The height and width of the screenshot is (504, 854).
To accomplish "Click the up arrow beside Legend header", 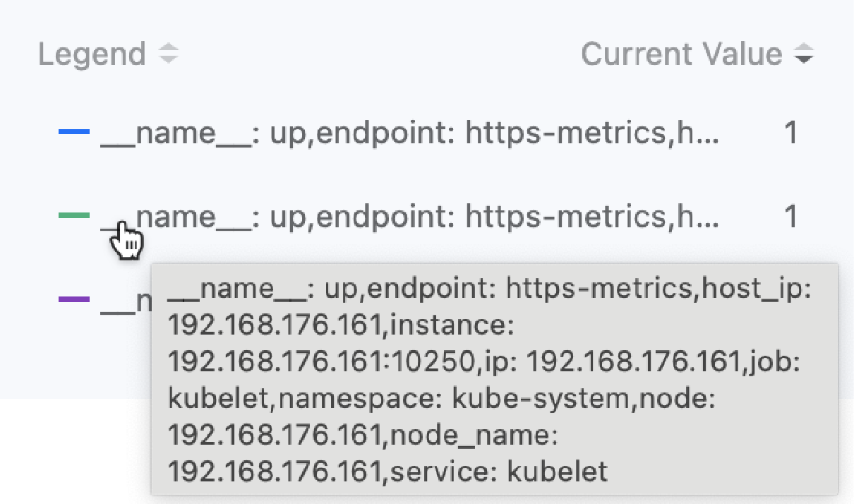I will pyautogui.click(x=169, y=48).
